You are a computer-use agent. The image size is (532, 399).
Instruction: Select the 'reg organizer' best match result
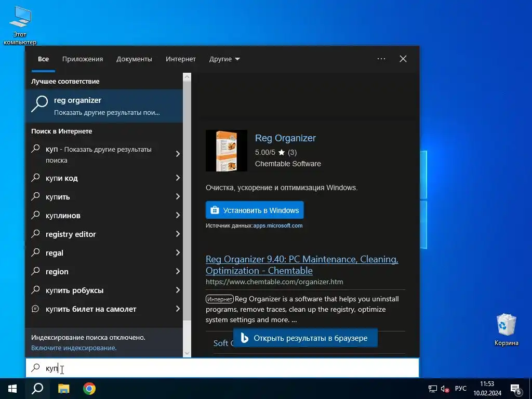click(104, 106)
